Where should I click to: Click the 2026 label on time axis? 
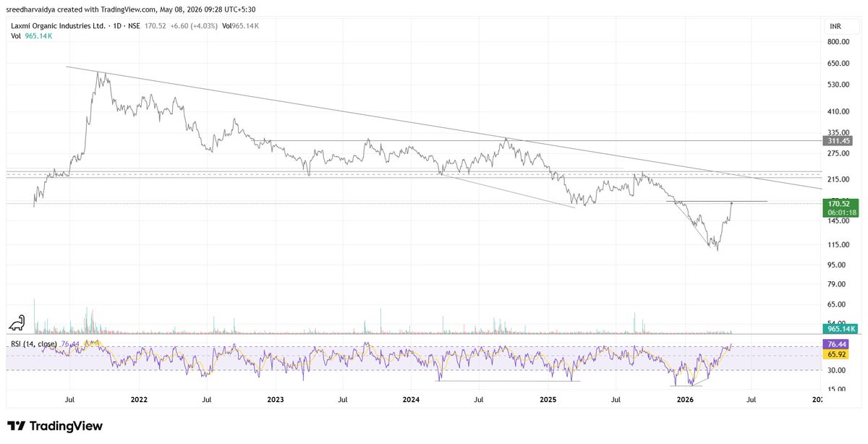click(x=684, y=399)
